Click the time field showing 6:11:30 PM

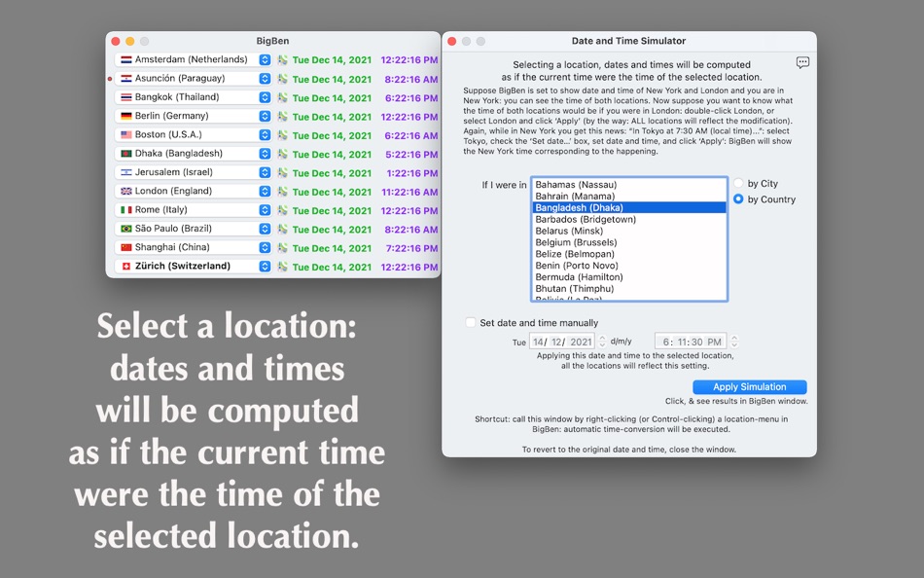click(x=691, y=342)
